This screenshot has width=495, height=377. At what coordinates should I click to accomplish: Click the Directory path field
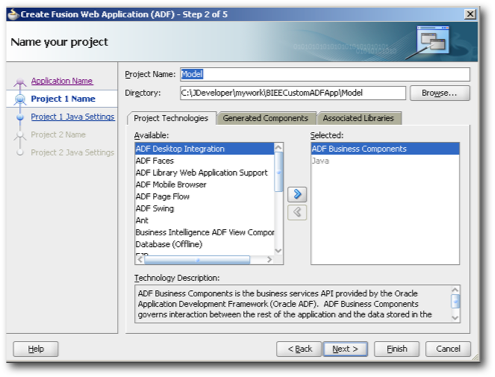point(293,93)
